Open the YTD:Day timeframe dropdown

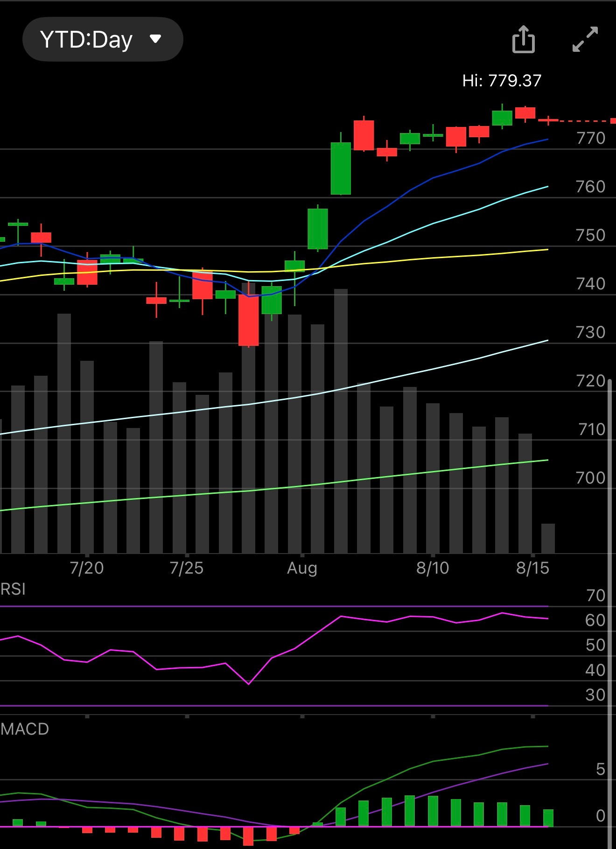click(103, 39)
